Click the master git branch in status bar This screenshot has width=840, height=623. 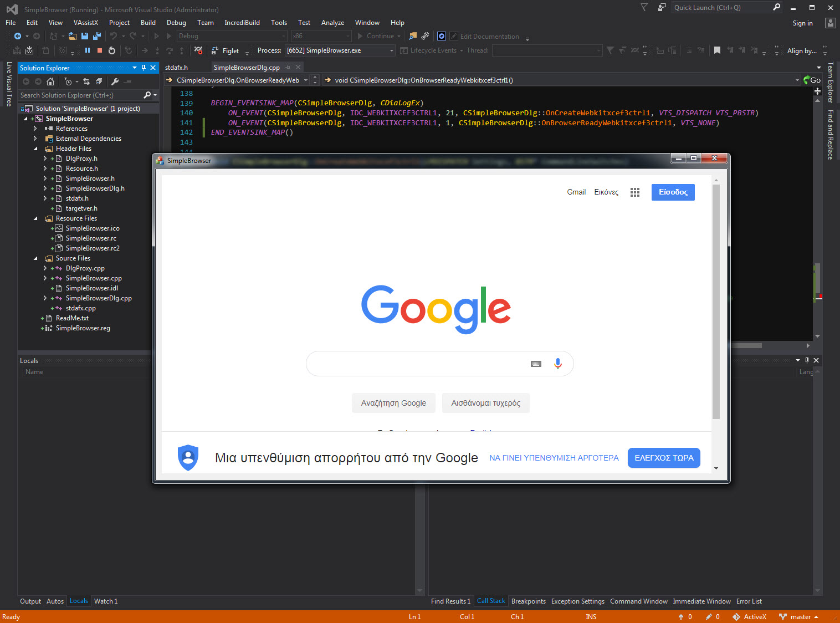(x=798, y=617)
